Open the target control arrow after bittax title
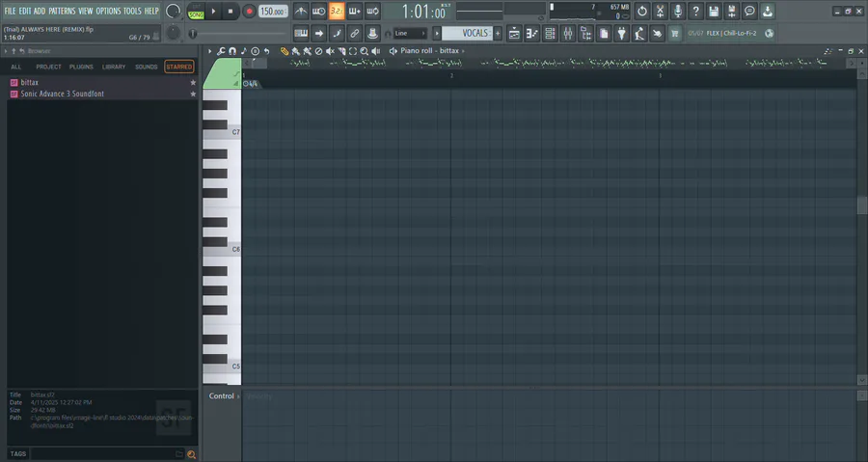This screenshot has height=462, width=868. tap(463, 51)
